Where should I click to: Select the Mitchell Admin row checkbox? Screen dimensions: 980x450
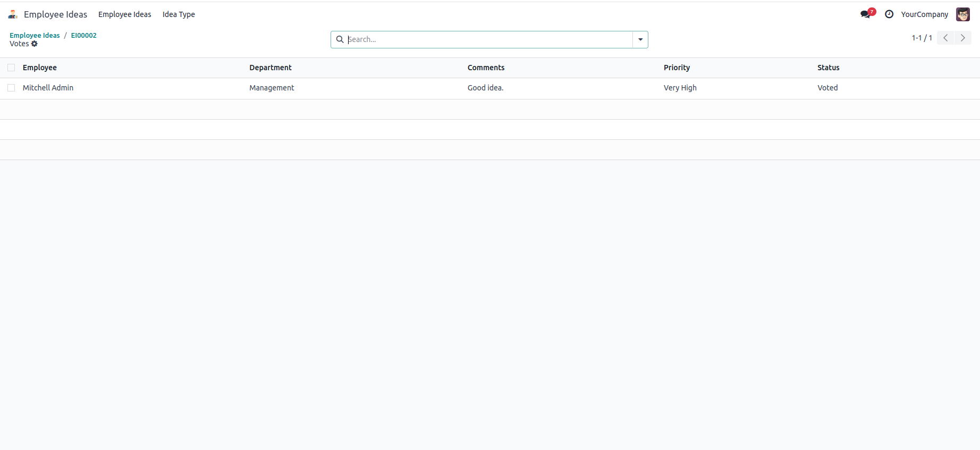click(11, 88)
